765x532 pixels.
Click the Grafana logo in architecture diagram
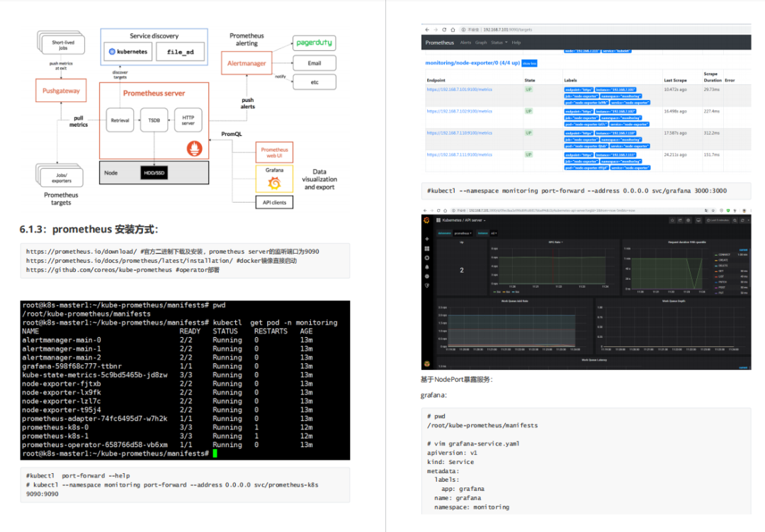point(274,183)
